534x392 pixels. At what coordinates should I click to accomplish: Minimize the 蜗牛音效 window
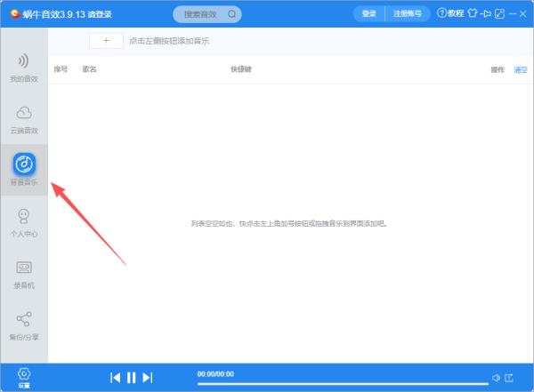tap(513, 14)
